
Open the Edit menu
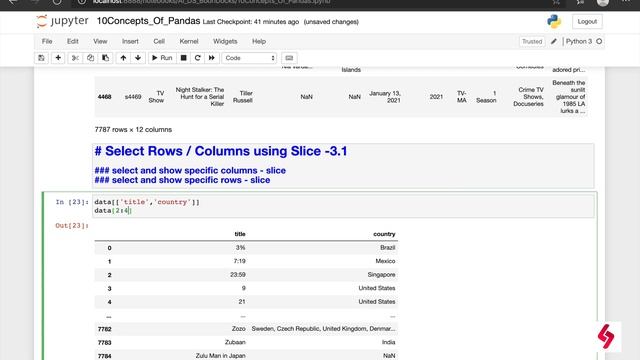[x=73, y=41]
